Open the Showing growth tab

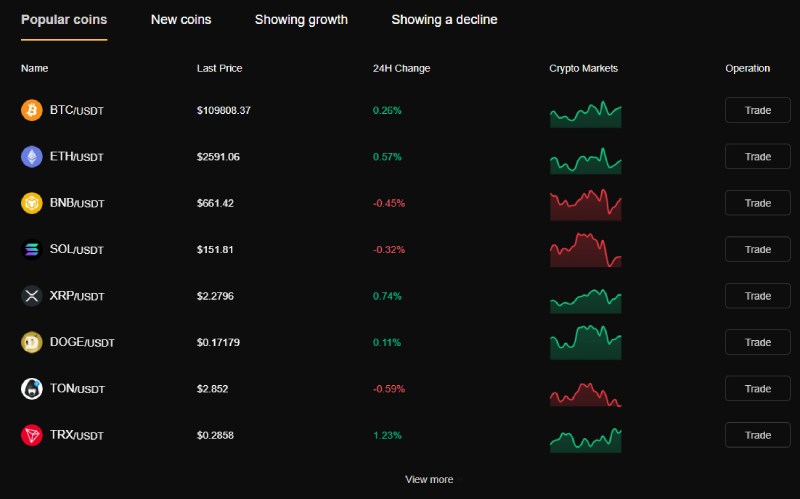pos(301,19)
